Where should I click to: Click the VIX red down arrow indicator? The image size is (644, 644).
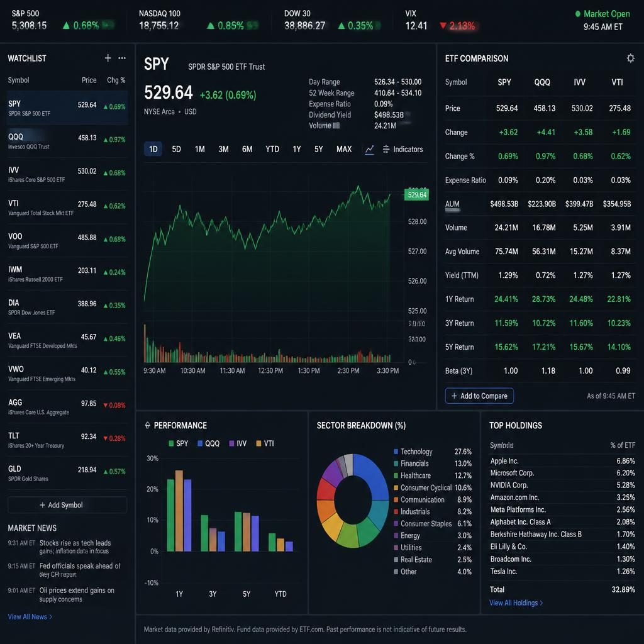point(443,25)
